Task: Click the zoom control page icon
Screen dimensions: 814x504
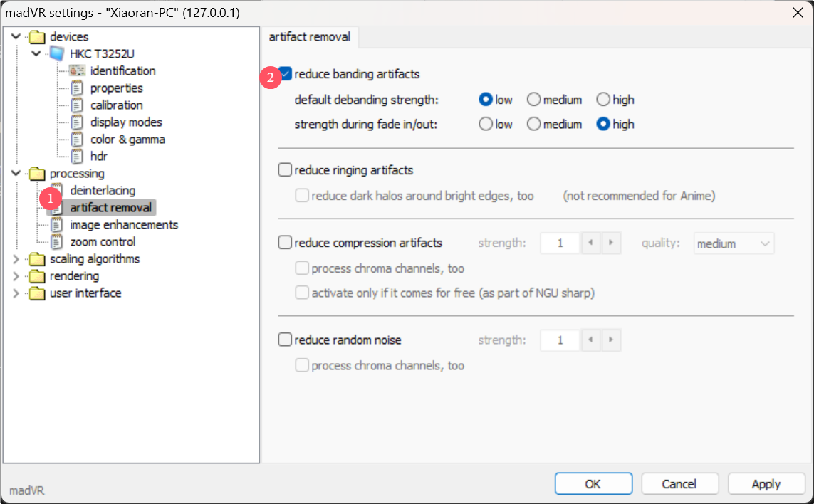Action: coord(57,242)
